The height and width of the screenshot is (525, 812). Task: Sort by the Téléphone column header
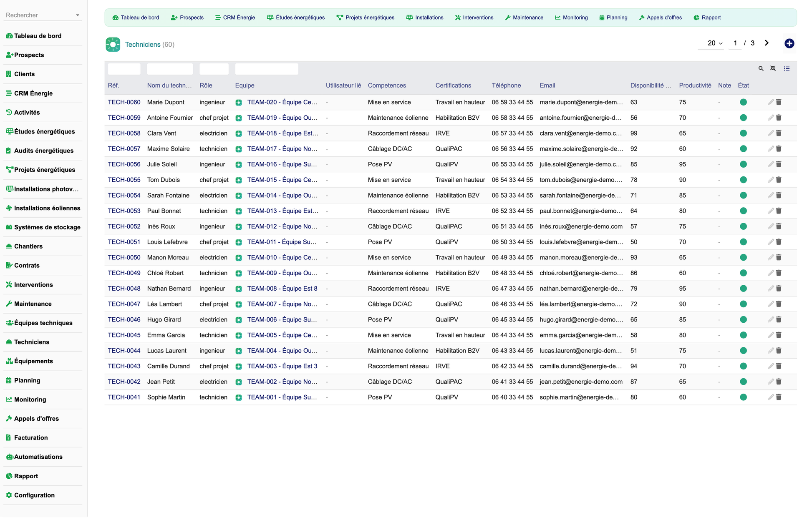pyautogui.click(x=506, y=85)
